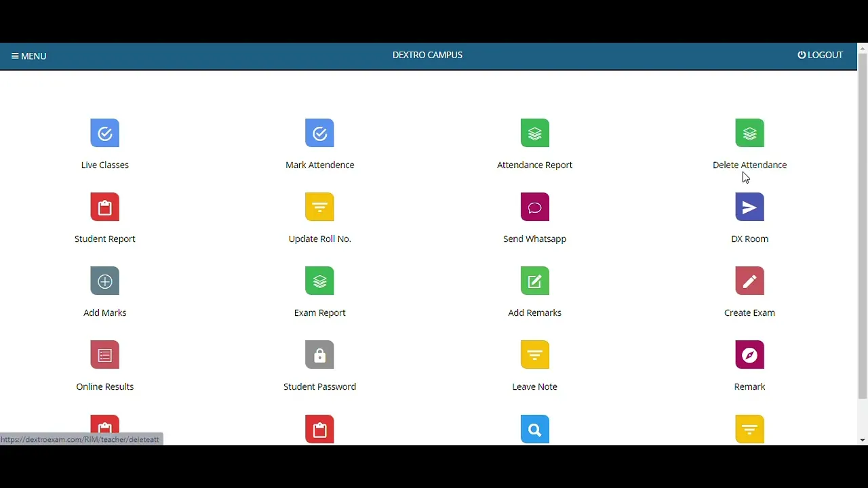
Task: Launch the DX Room arrow icon
Action: coord(750,207)
